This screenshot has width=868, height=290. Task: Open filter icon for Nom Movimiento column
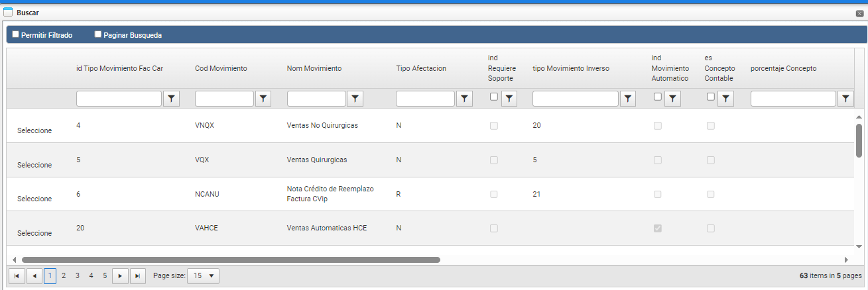[355, 99]
